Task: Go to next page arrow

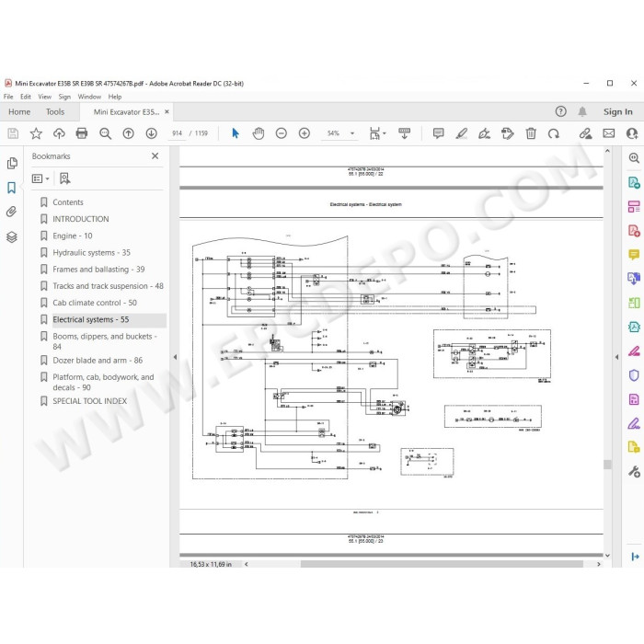Action: [x=151, y=133]
